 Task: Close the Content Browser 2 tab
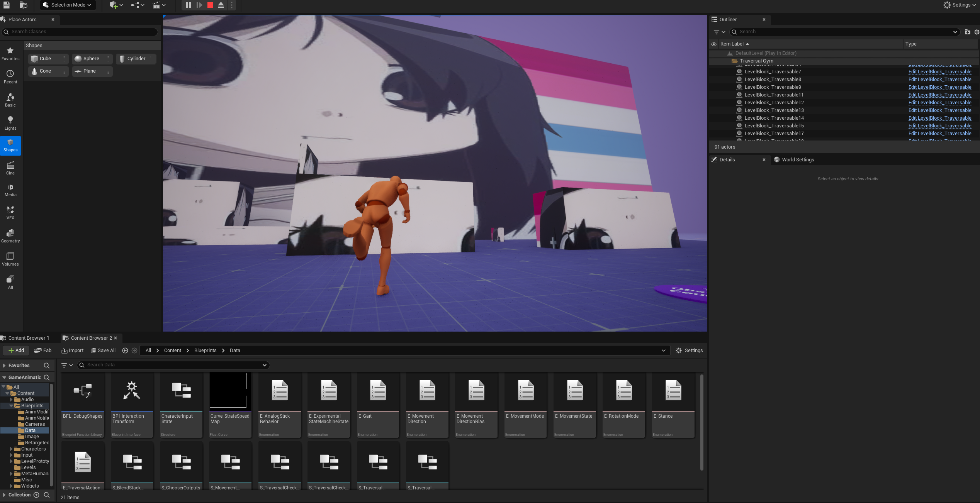(115, 338)
